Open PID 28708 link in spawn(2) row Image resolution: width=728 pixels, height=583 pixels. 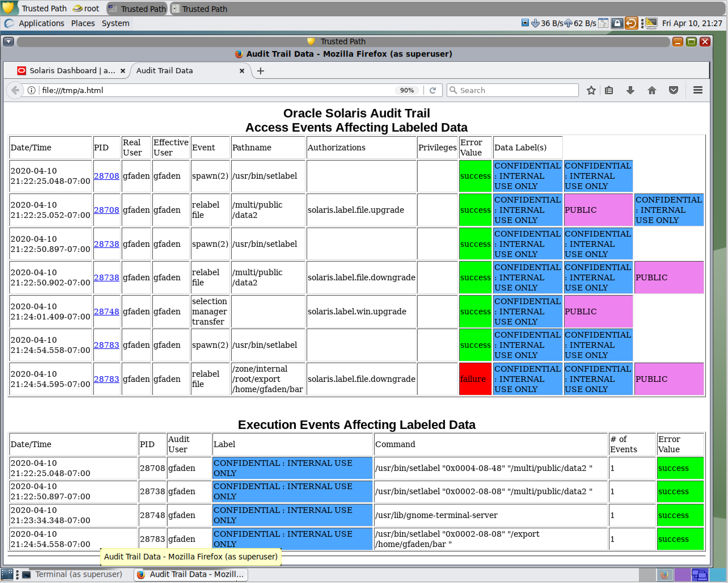106,176
